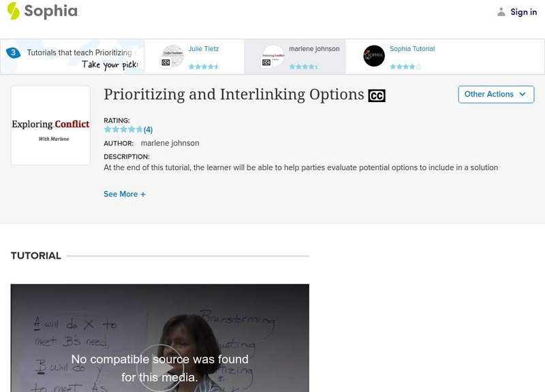This screenshot has height=392, width=545.
Task: Open the Other Actions dropdown
Action: coord(496,95)
